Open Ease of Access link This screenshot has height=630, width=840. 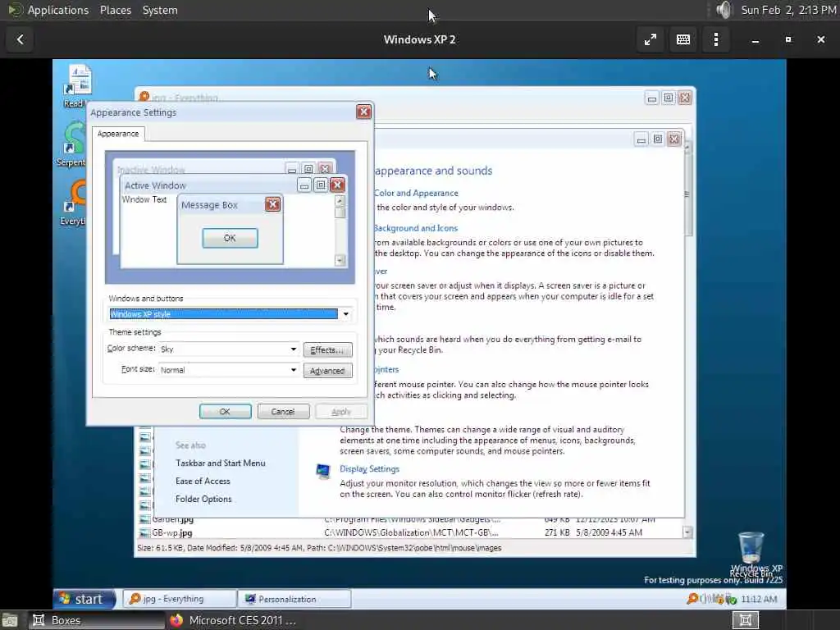pyautogui.click(x=203, y=481)
